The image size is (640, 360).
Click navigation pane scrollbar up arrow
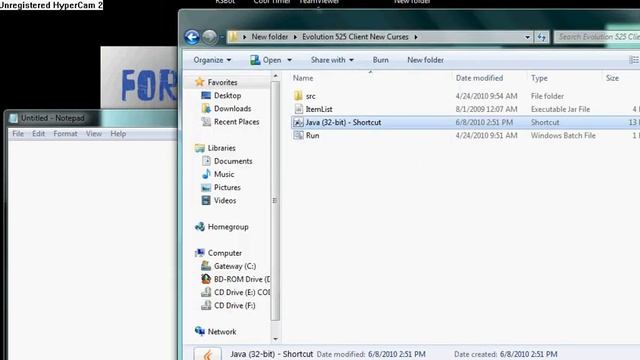tap(276, 76)
